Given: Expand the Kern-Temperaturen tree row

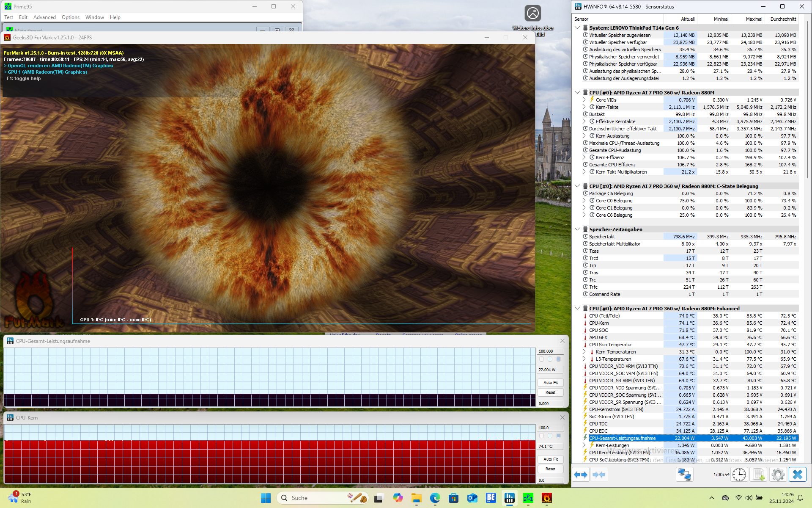Looking at the screenshot, I should (x=584, y=352).
